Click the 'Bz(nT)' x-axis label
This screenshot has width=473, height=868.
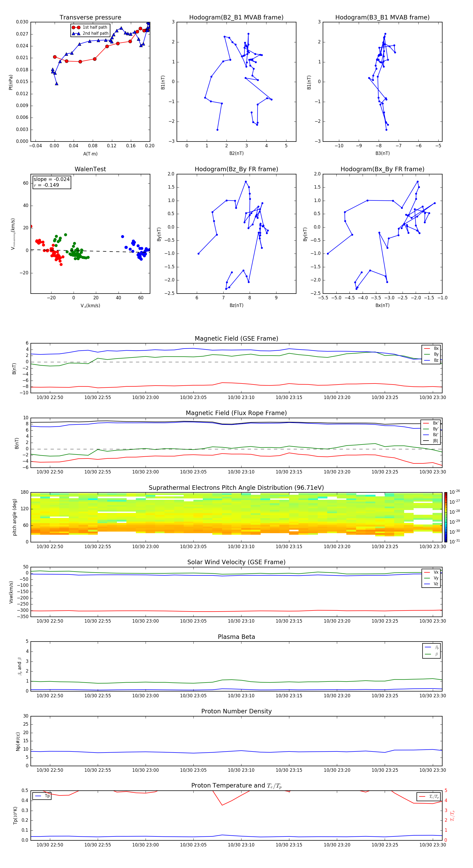[x=236, y=305]
